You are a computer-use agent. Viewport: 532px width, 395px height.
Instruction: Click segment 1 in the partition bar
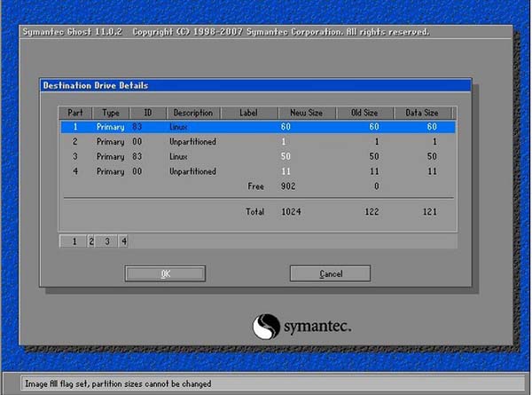[x=74, y=241]
